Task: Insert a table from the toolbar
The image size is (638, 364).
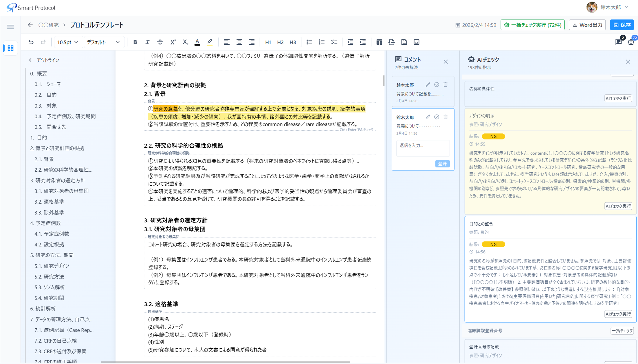Action: tap(379, 42)
